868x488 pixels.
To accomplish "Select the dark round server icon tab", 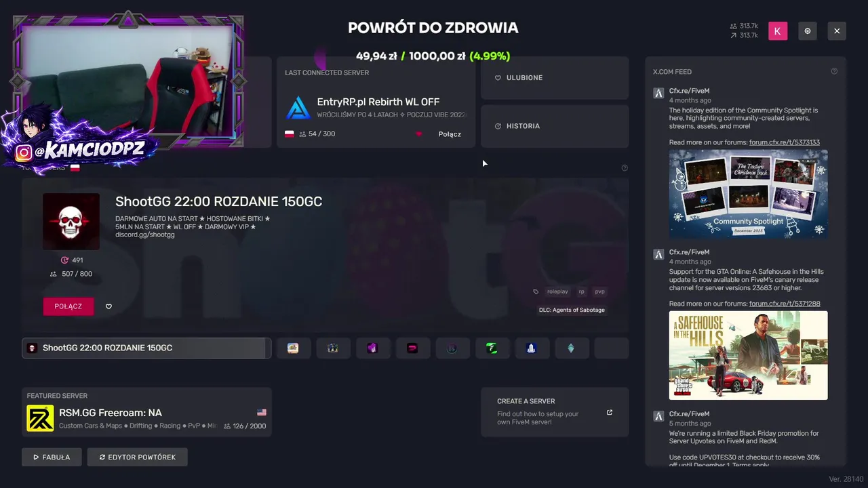I will (x=452, y=348).
